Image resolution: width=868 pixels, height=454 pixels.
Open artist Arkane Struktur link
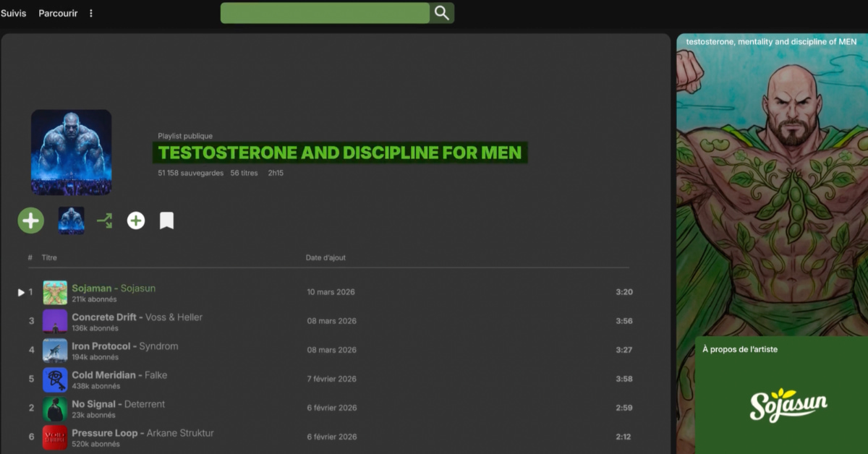pos(180,433)
